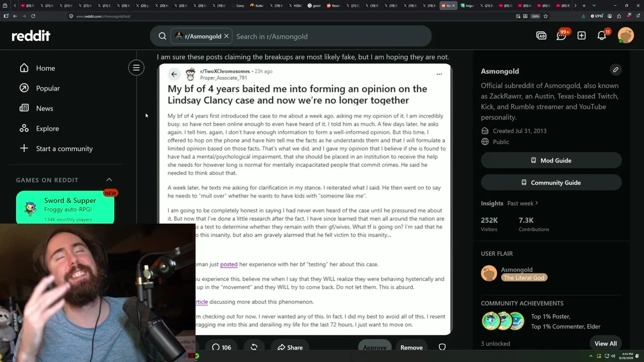Bookmark this page with star icon
The image size is (644, 362).
coord(545,16)
